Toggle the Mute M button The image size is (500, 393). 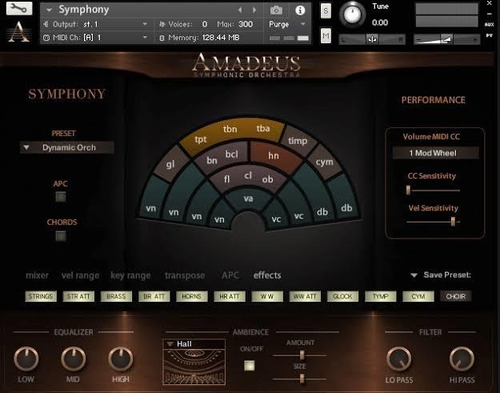326,36
